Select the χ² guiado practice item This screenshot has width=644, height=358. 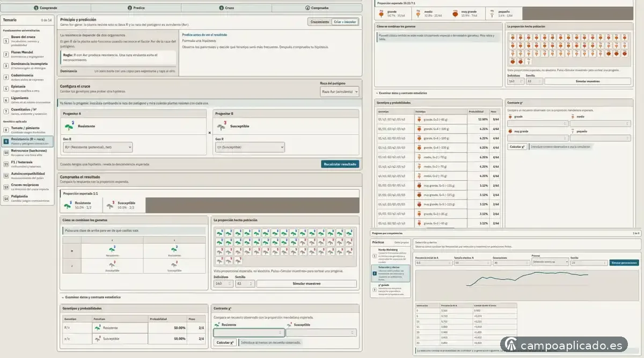pos(391,290)
